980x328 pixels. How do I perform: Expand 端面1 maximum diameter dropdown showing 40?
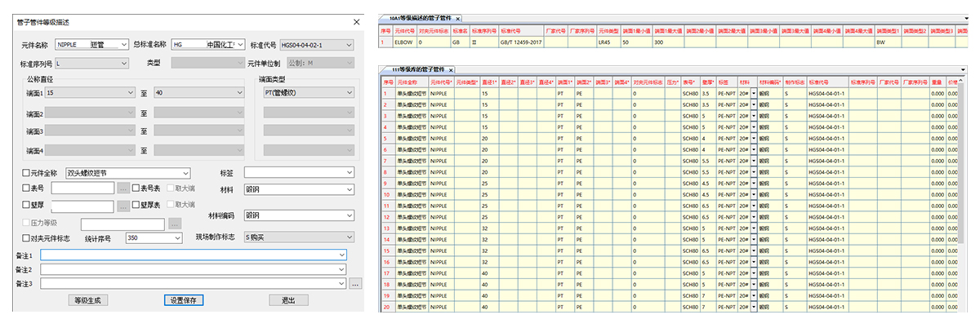pos(198,93)
